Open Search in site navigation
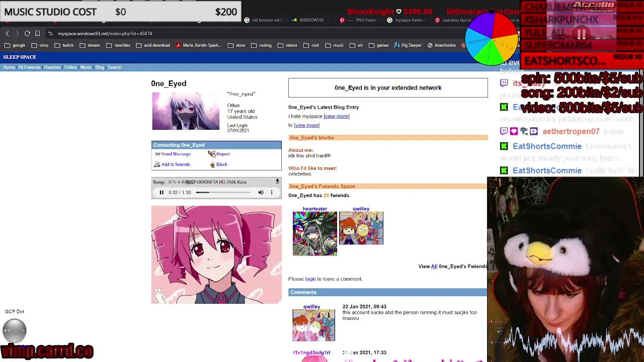Image resolution: width=644 pixels, height=362 pixels. click(114, 67)
